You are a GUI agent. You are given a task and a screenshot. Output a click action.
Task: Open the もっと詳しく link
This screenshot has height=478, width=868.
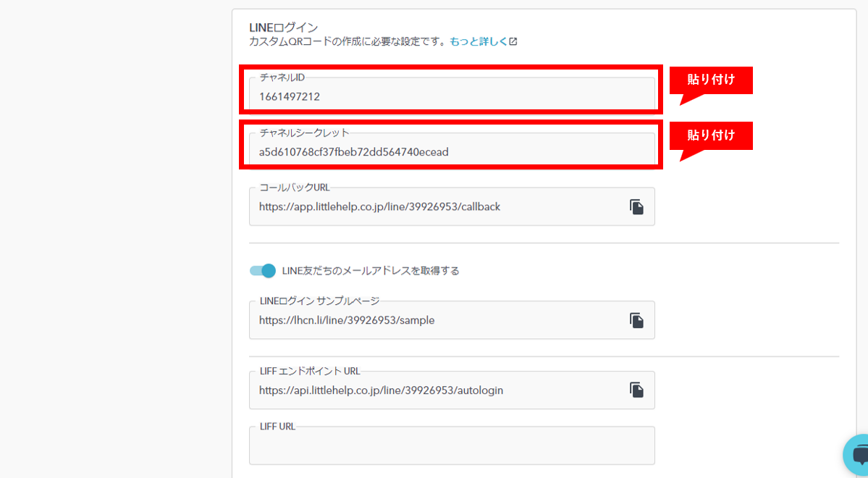[479, 42]
